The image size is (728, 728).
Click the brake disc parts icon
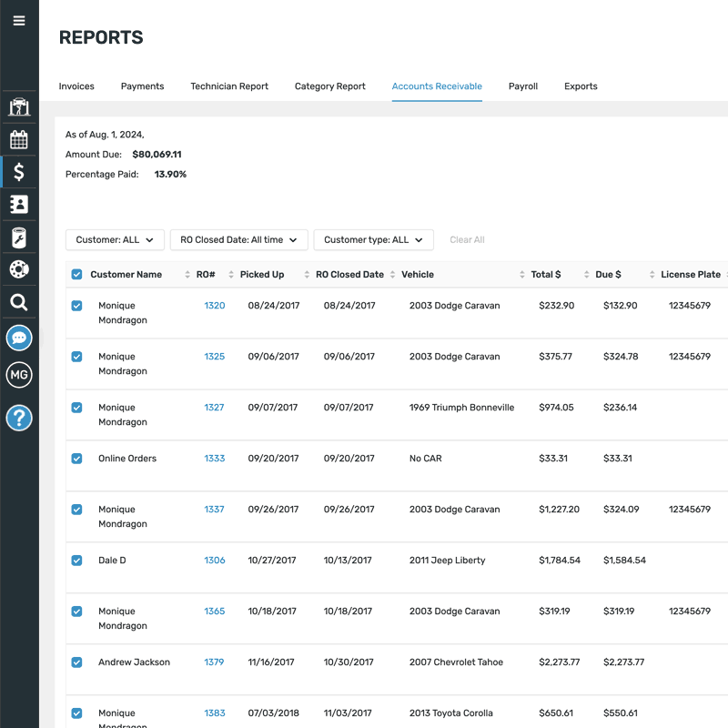(19, 269)
